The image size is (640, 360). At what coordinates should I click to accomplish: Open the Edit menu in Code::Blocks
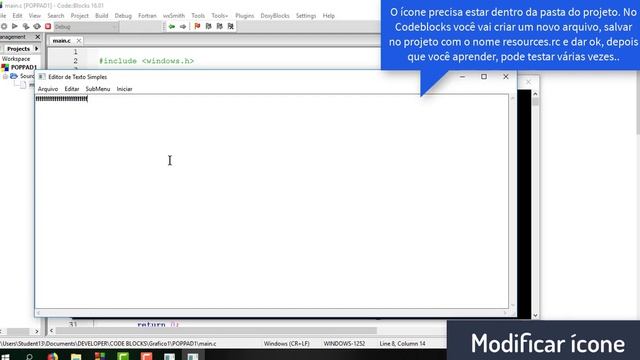tap(17, 16)
